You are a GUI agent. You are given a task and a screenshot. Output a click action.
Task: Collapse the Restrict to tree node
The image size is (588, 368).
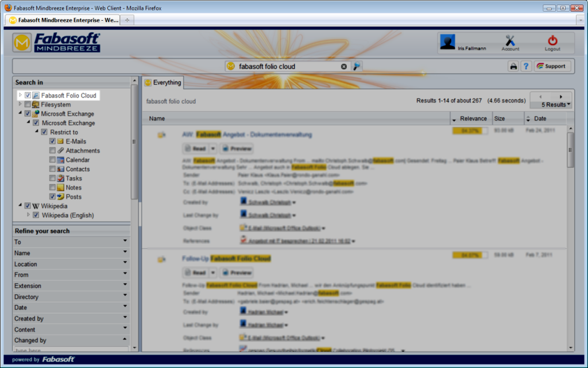click(x=37, y=132)
